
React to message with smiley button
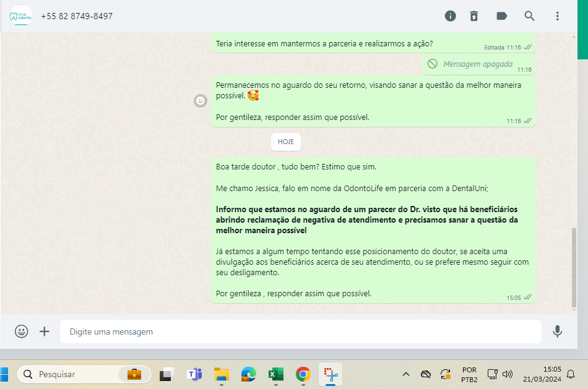click(201, 101)
